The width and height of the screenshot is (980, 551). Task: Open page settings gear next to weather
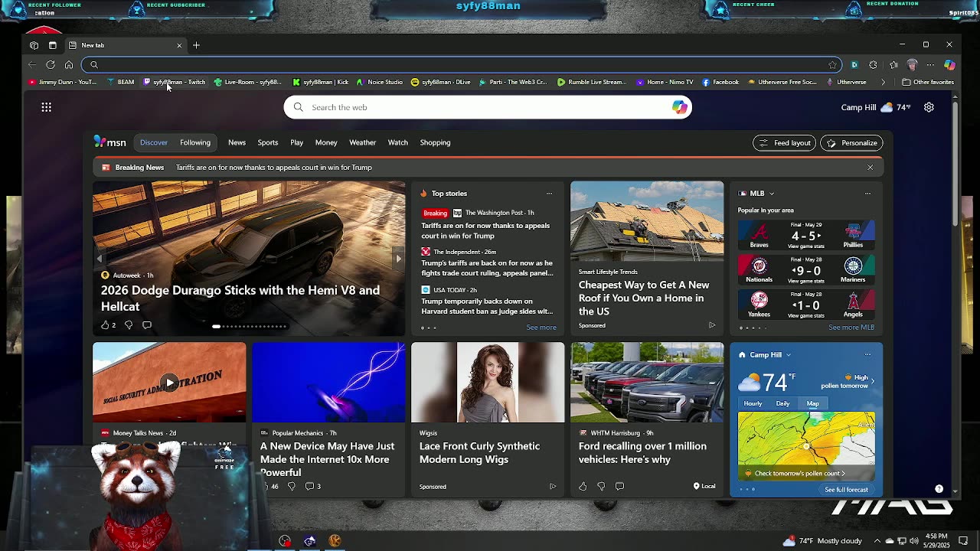coord(929,107)
